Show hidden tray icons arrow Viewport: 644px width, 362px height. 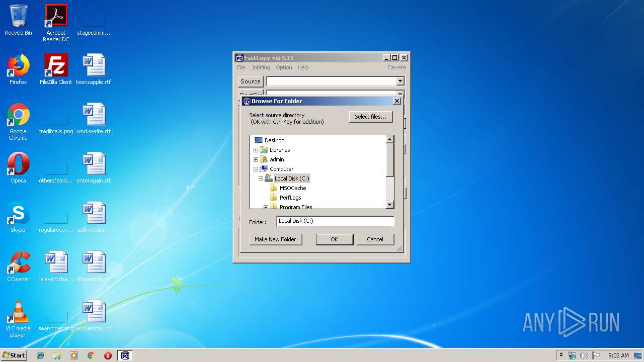coord(561,355)
